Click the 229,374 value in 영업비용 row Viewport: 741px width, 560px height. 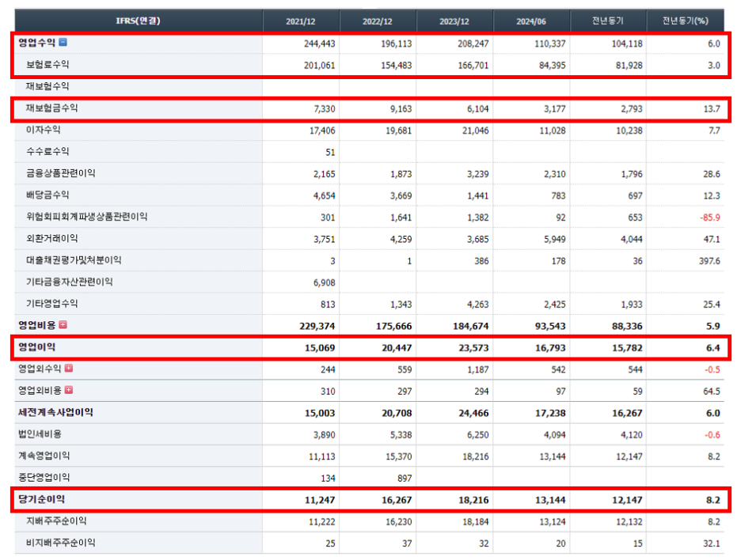317,326
